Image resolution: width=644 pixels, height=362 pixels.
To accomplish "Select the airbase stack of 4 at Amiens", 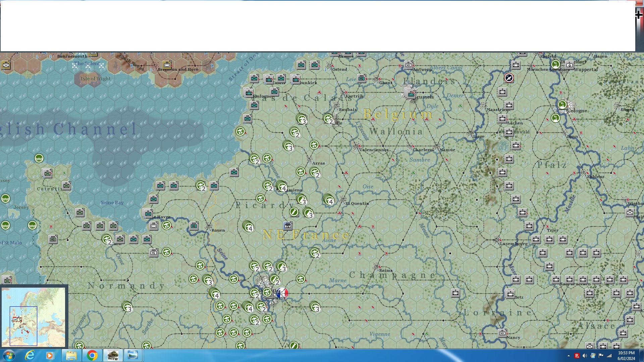I will pyautogui.click(x=282, y=186).
